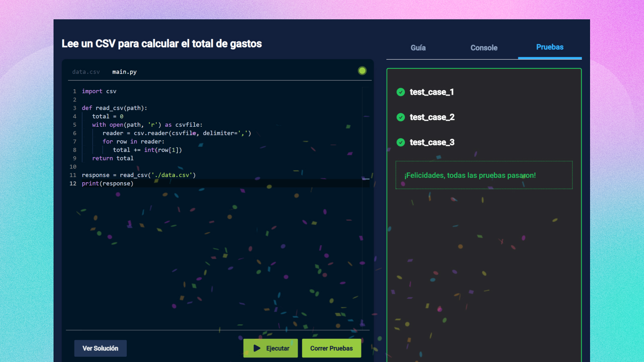Click line number 3 in the gutter
The image size is (644, 362).
pos(74,108)
